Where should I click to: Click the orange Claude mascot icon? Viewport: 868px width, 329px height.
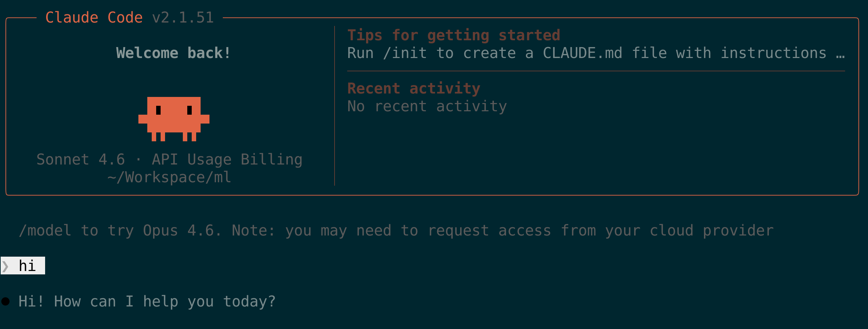[x=174, y=118]
